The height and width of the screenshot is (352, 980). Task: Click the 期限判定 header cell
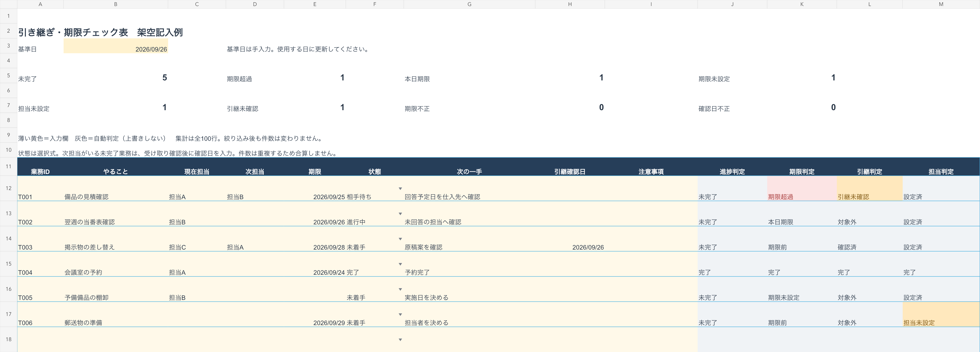point(802,167)
